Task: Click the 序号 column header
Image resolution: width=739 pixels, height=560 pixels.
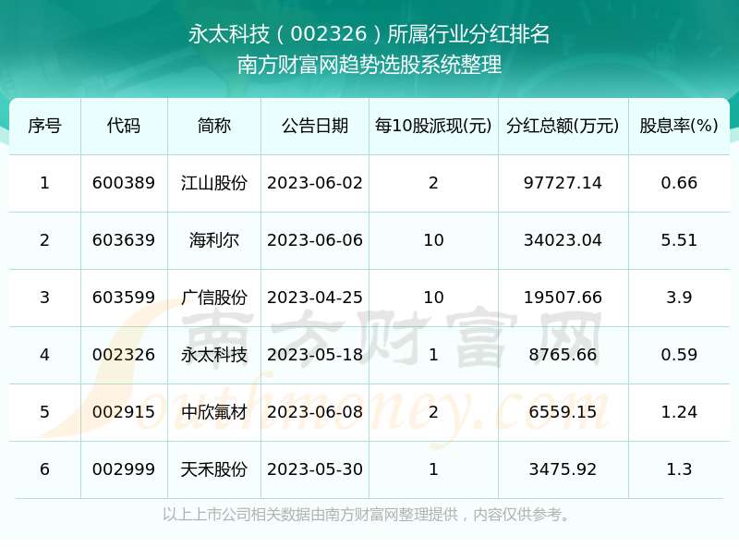Action: 44,126
